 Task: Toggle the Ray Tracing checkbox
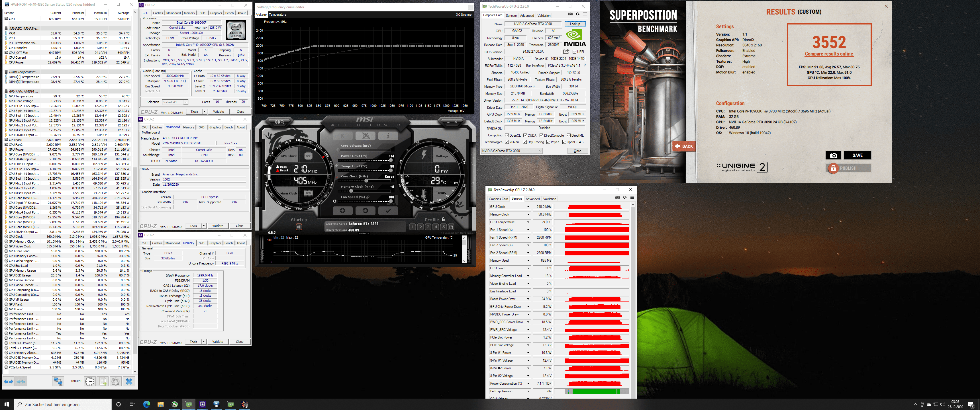pos(525,142)
